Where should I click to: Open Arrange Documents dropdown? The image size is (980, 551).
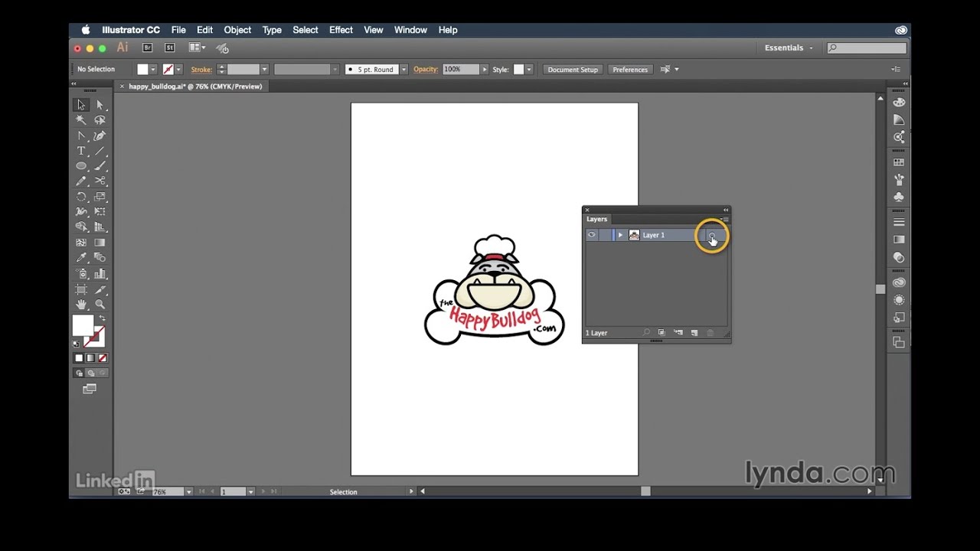point(198,47)
